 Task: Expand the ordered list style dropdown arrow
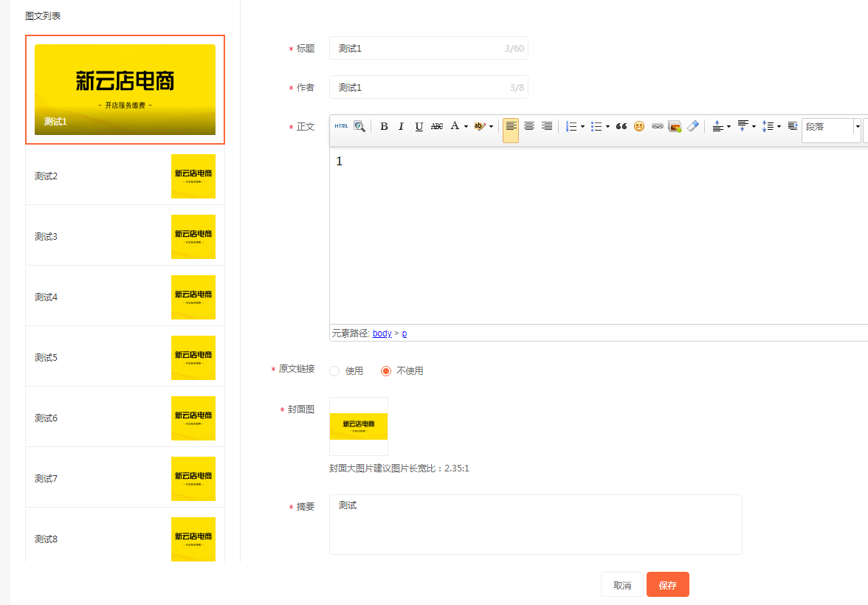click(583, 127)
